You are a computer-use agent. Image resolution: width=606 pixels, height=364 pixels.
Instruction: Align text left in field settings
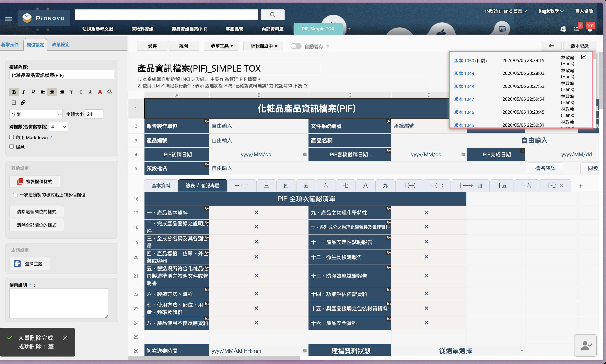tap(43, 92)
